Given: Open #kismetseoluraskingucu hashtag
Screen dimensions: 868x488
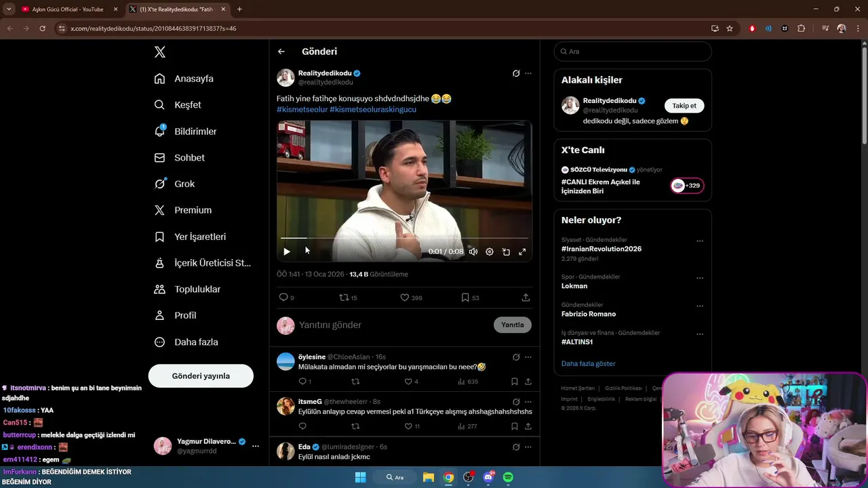Looking at the screenshot, I should [373, 109].
